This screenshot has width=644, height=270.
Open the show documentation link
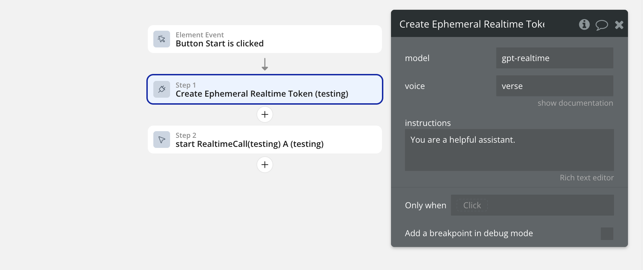tap(575, 103)
